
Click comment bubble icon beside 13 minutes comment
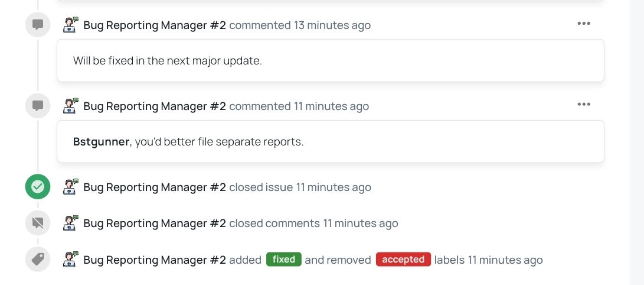38,25
